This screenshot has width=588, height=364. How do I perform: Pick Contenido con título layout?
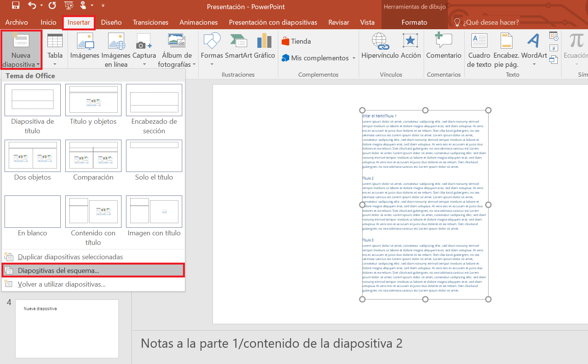(x=93, y=221)
